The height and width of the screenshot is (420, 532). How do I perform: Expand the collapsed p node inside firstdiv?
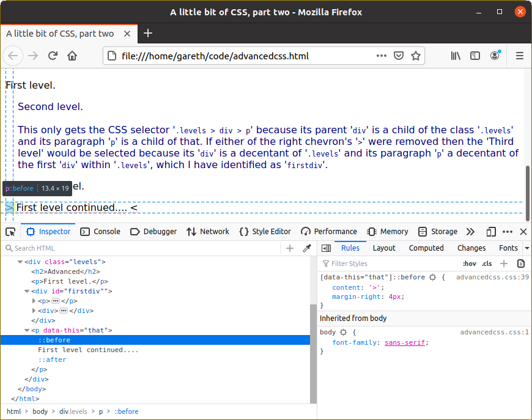pyautogui.click(x=34, y=301)
